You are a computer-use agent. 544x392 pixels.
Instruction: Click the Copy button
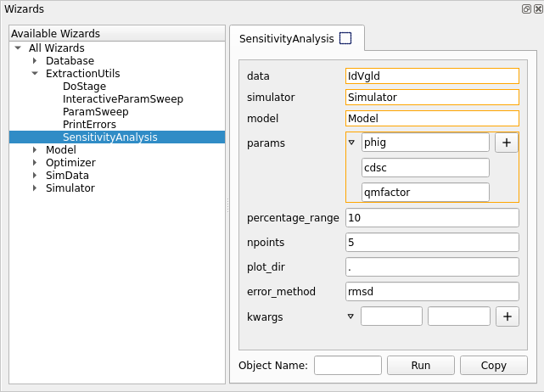[x=493, y=366]
